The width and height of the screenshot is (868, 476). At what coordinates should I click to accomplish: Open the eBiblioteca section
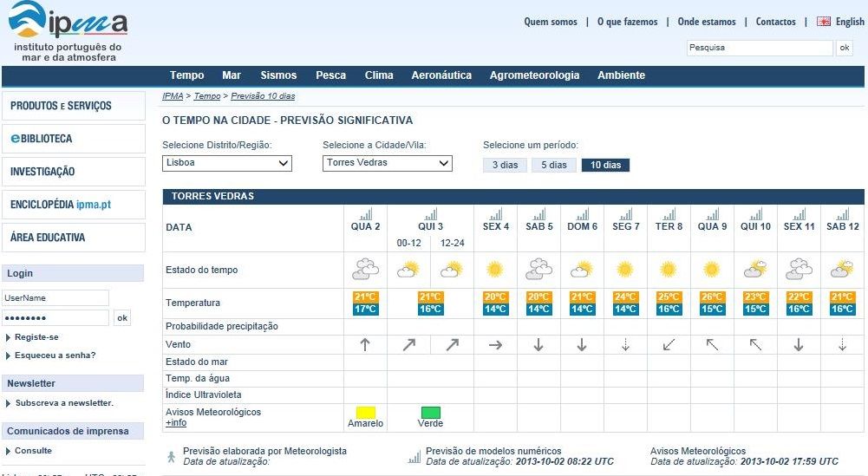[73, 139]
